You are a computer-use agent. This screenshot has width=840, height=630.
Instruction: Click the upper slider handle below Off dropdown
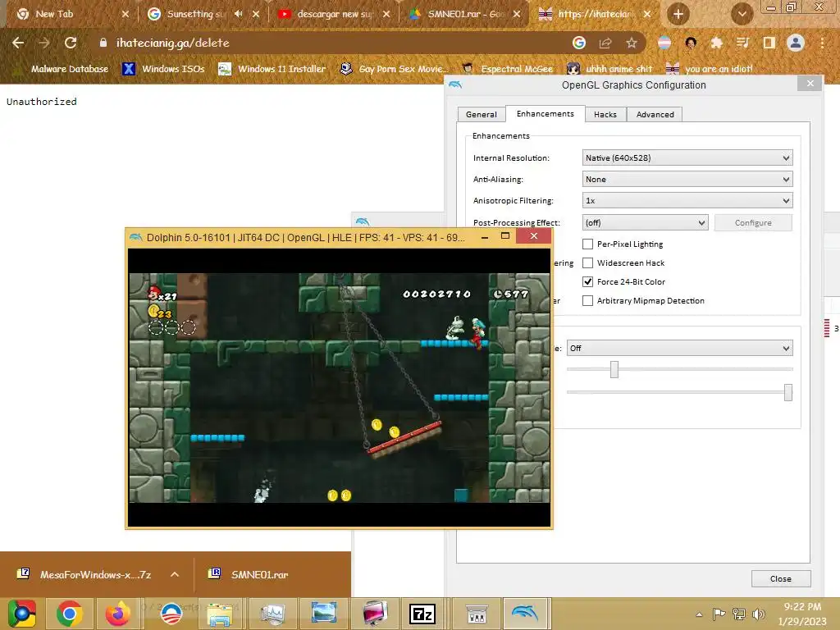[x=614, y=370]
